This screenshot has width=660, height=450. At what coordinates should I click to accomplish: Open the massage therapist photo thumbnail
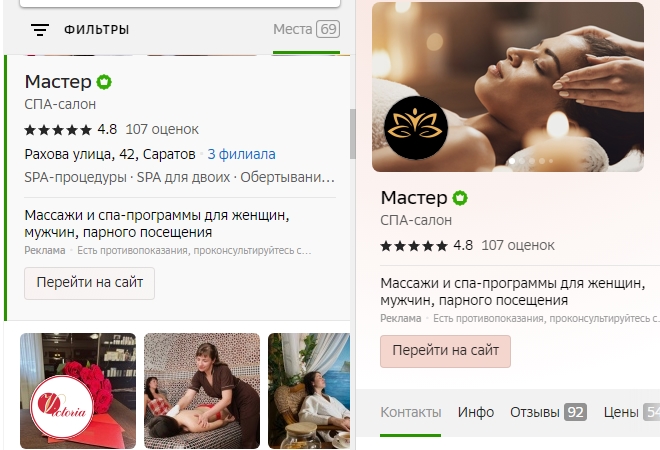tap(202, 391)
